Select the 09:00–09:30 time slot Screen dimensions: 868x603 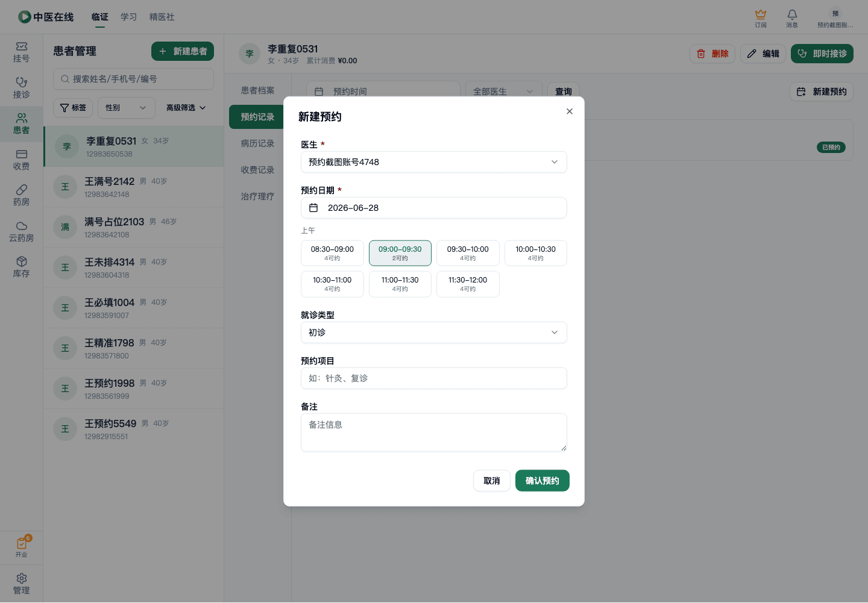[400, 253]
